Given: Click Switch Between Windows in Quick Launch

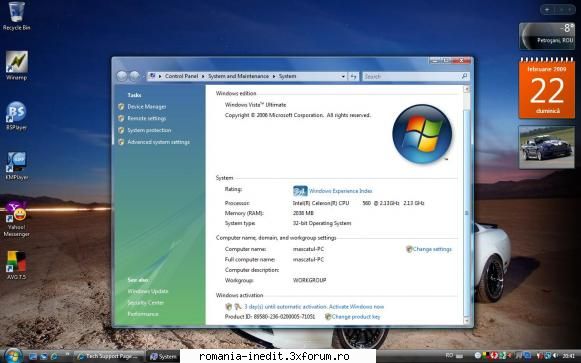Looking at the screenshot, I should [x=43, y=356].
